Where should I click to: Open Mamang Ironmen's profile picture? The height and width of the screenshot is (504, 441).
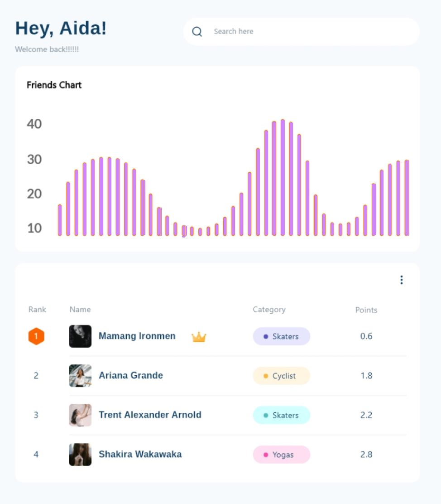[80, 336]
